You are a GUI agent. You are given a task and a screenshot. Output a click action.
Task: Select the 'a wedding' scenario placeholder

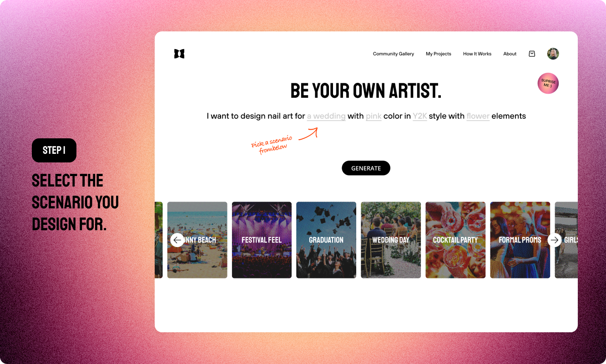coord(326,116)
